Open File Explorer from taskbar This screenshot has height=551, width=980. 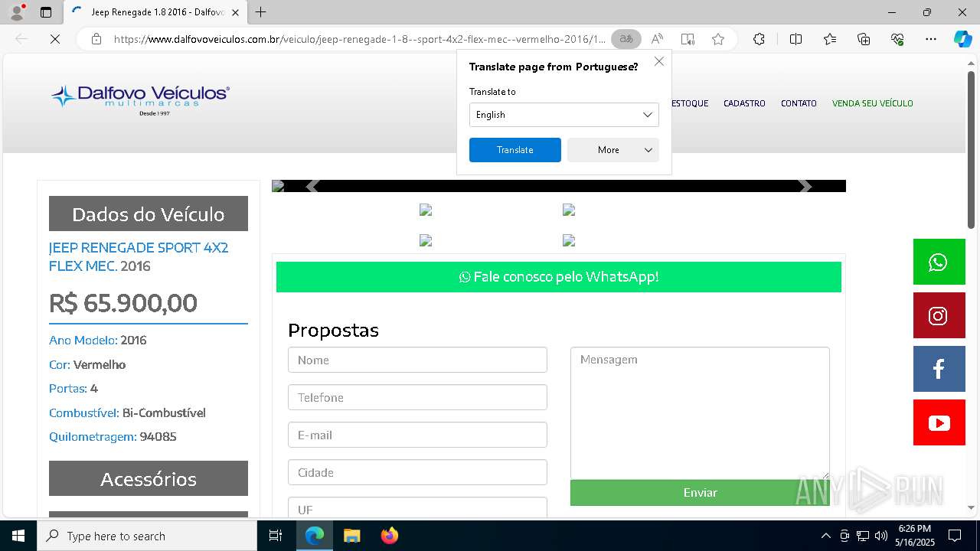pos(352,536)
